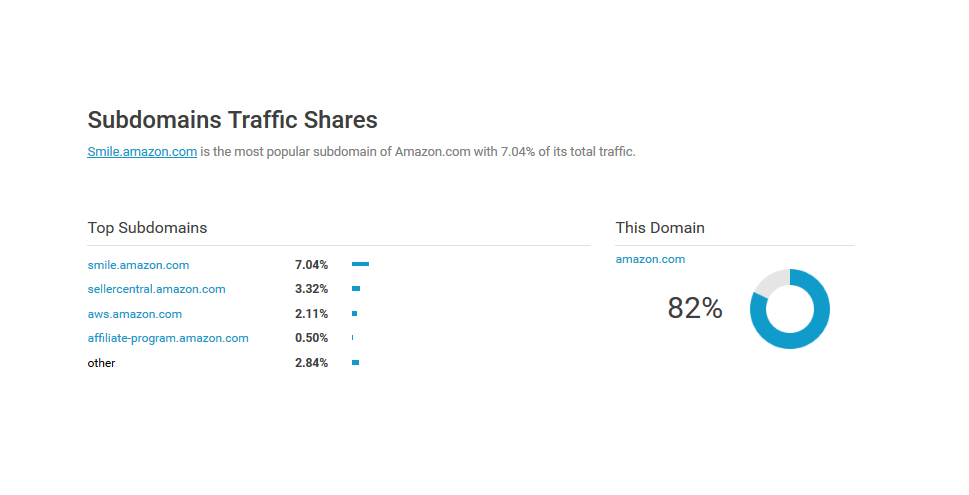
Task: Click the Top Subdomains section title
Action: coord(147,228)
